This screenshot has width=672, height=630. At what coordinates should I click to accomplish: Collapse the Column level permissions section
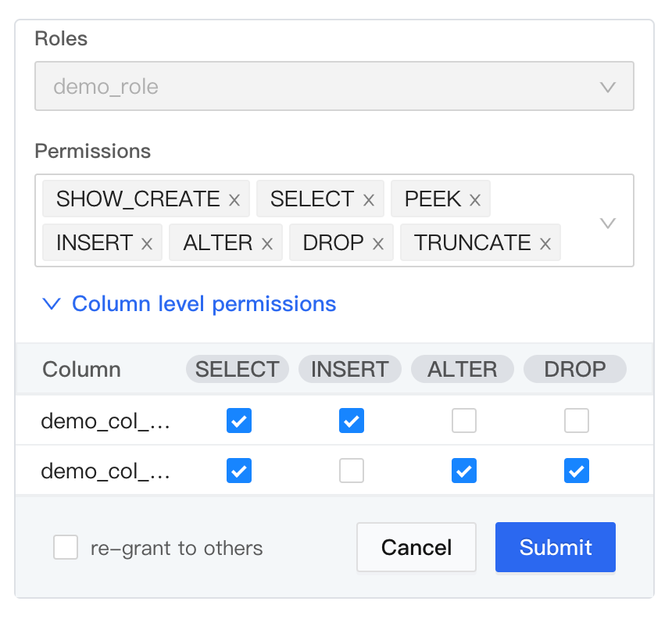[52, 304]
